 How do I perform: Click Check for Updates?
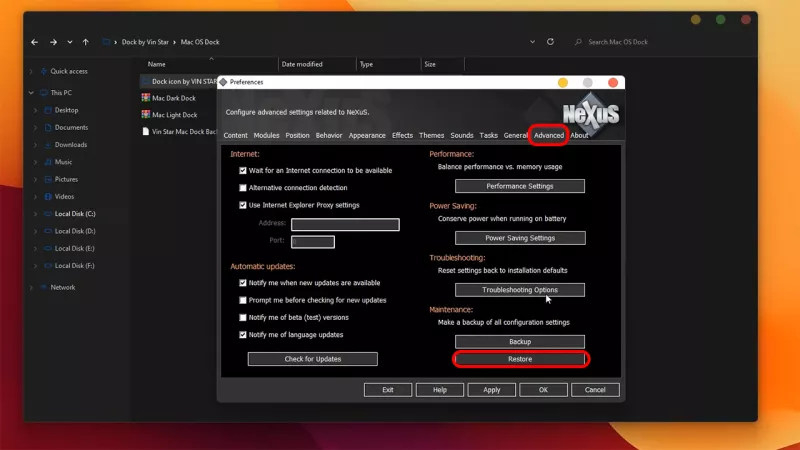(313, 359)
